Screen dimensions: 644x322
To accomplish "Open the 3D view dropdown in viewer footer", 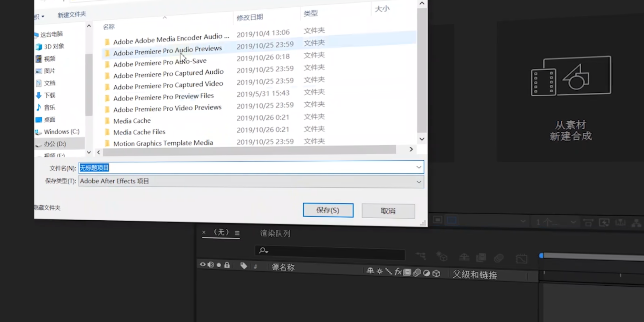I will click(x=493, y=221).
